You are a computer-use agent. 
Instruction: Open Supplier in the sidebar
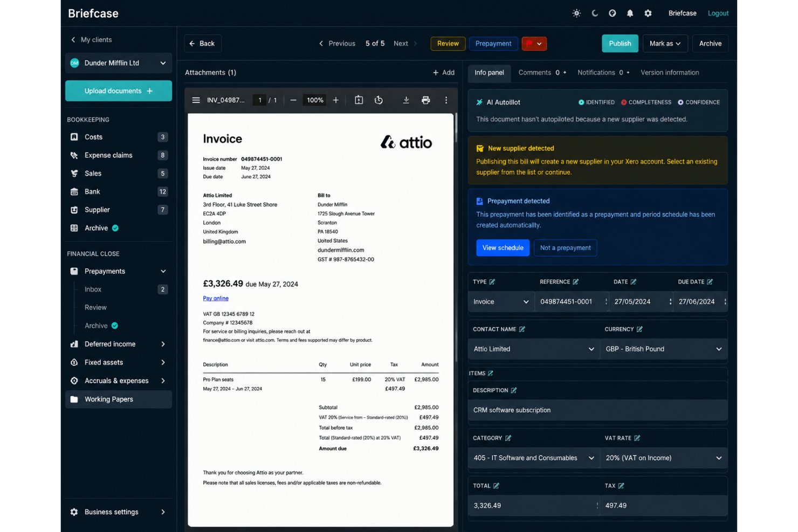click(x=119, y=210)
